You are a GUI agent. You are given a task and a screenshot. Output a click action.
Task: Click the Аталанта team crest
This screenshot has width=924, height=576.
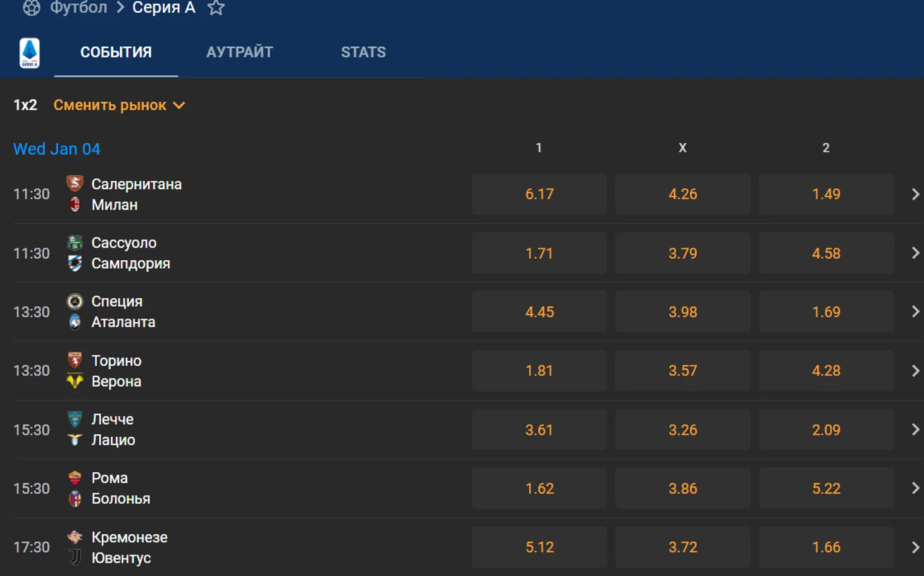click(x=75, y=322)
